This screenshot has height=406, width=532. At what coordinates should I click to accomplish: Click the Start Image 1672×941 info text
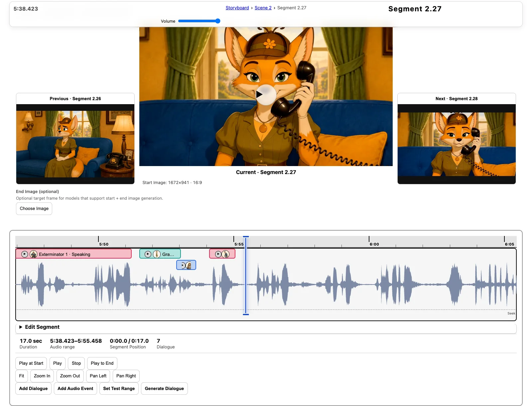(172, 183)
